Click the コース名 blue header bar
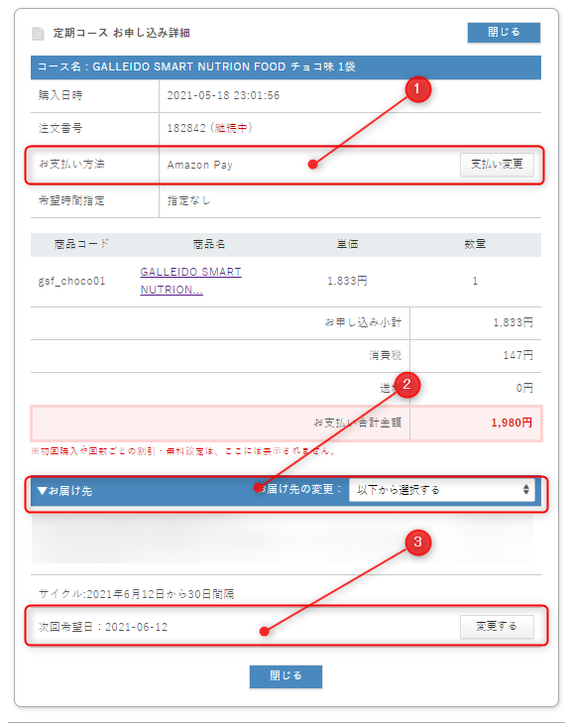The height and width of the screenshot is (728, 569). pos(285,66)
